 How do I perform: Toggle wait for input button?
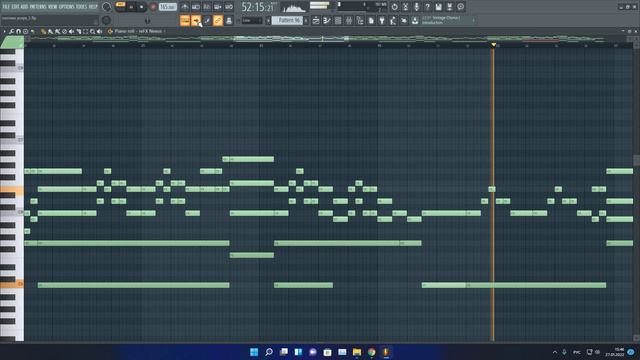(x=196, y=7)
